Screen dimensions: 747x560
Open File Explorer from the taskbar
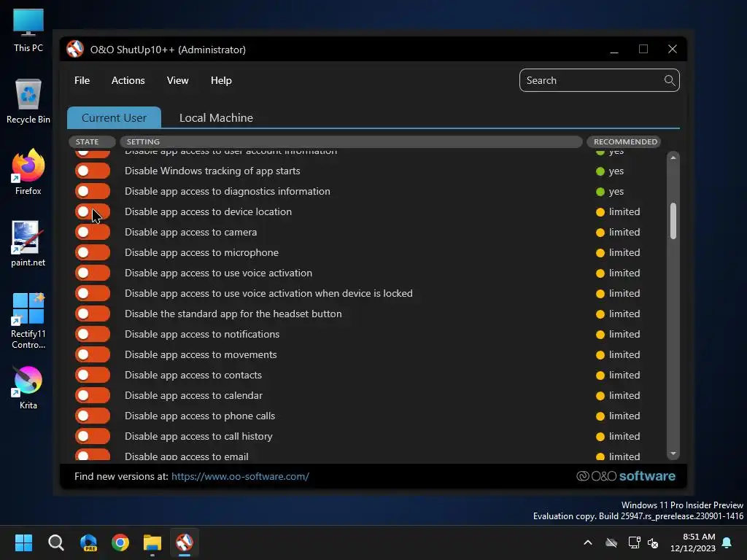coord(152,542)
